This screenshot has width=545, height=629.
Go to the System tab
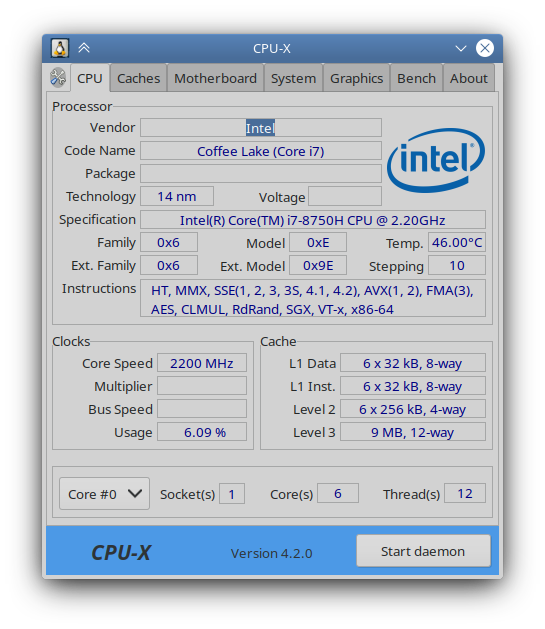click(293, 78)
